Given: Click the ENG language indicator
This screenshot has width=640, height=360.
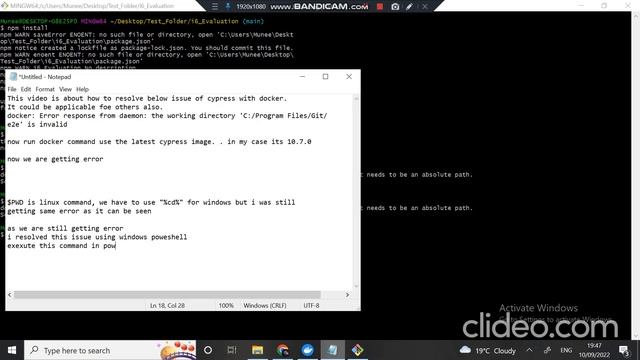Looking at the screenshot, I should tap(566, 350).
